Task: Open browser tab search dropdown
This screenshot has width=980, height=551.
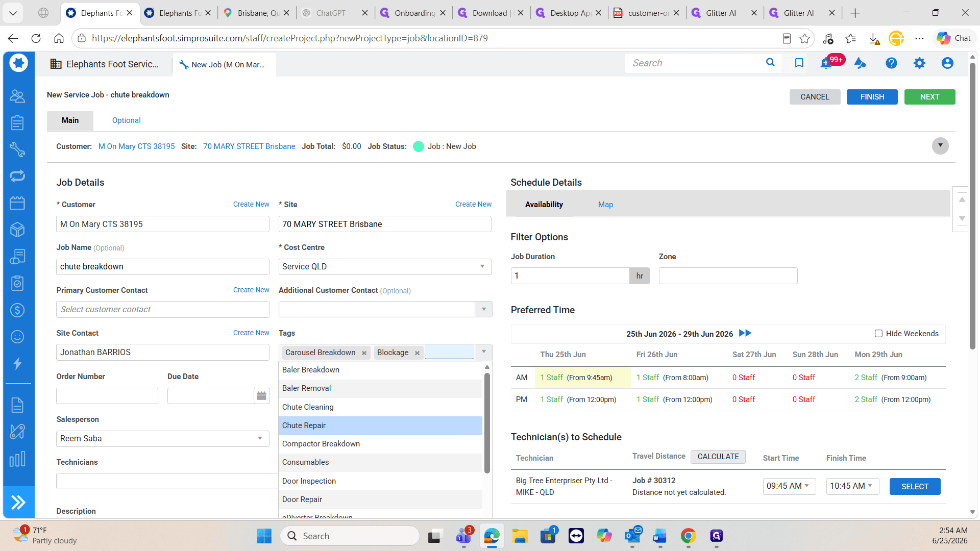Action: (13, 13)
